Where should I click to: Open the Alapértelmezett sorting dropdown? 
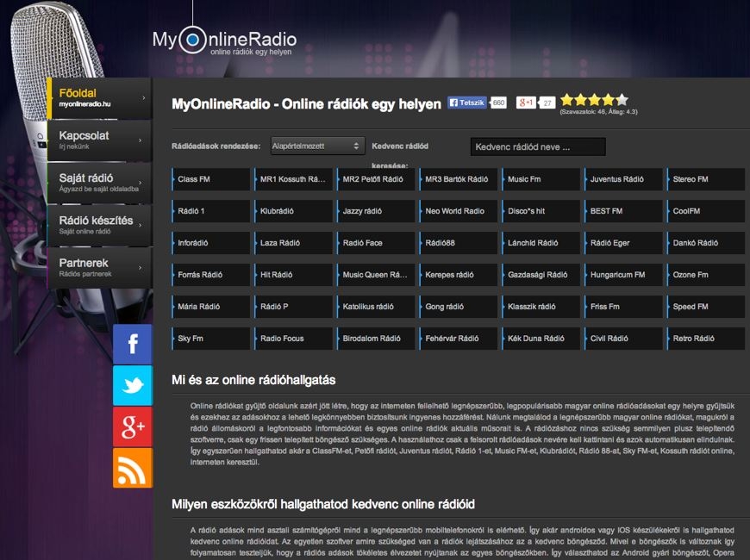[317, 146]
